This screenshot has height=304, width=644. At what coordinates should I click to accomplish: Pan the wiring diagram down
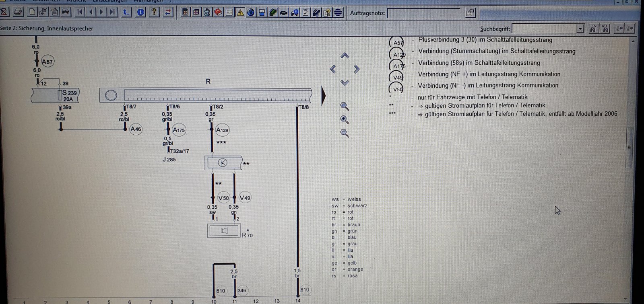point(345,82)
